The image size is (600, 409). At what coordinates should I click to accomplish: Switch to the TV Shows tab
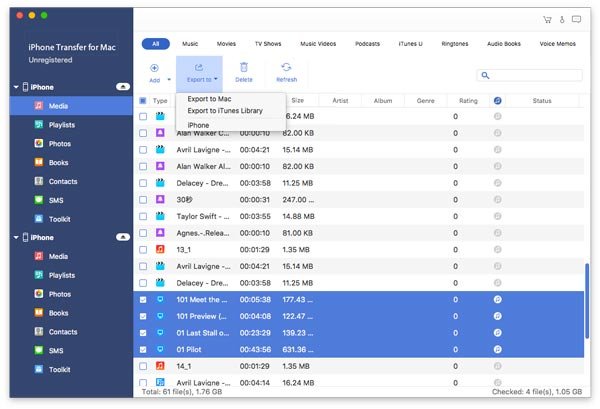pyautogui.click(x=268, y=44)
